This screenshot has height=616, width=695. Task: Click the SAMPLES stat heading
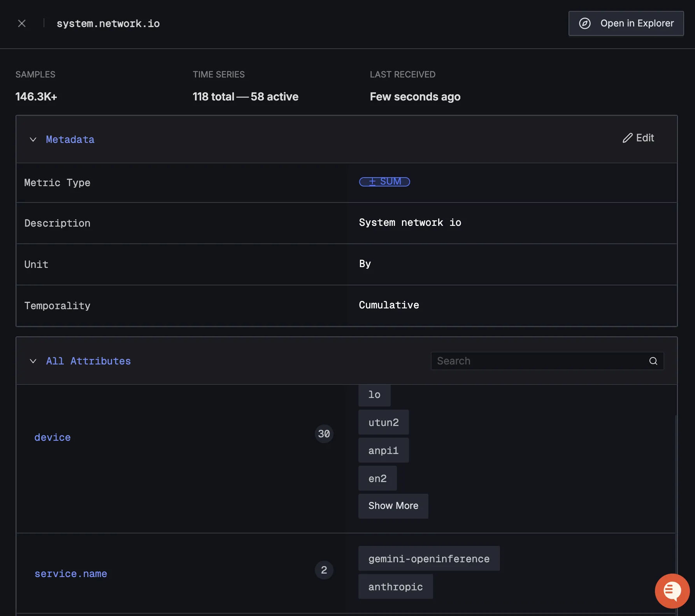(x=35, y=74)
